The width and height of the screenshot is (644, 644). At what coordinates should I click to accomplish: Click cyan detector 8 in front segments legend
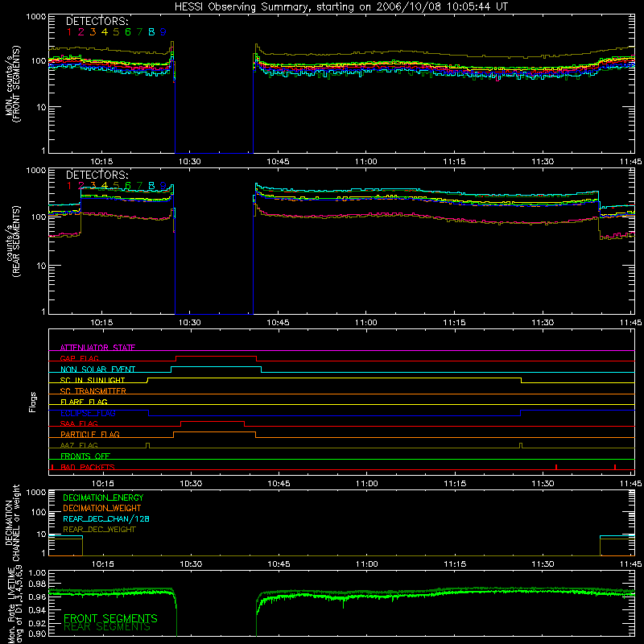(x=151, y=32)
